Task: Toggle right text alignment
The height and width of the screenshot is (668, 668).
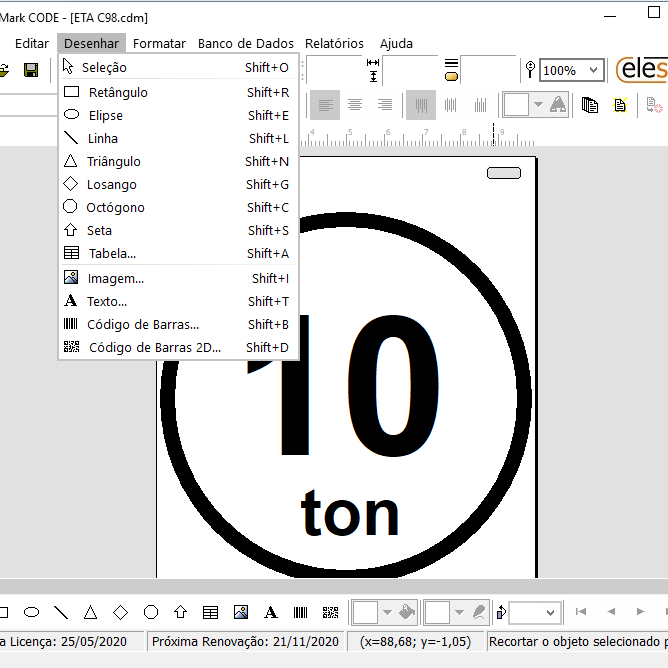Action: 385,105
